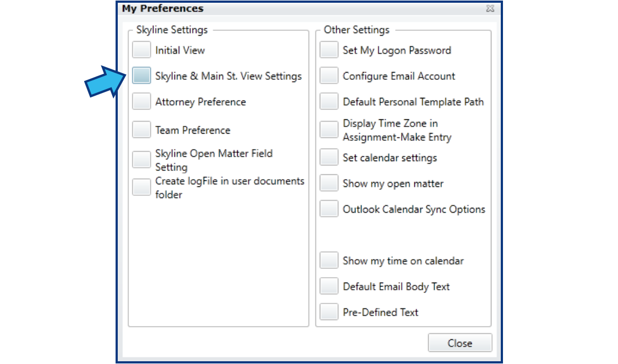Click the 'Set calendar settings' label
This screenshot has width=618, height=364.
[x=390, y=158]
